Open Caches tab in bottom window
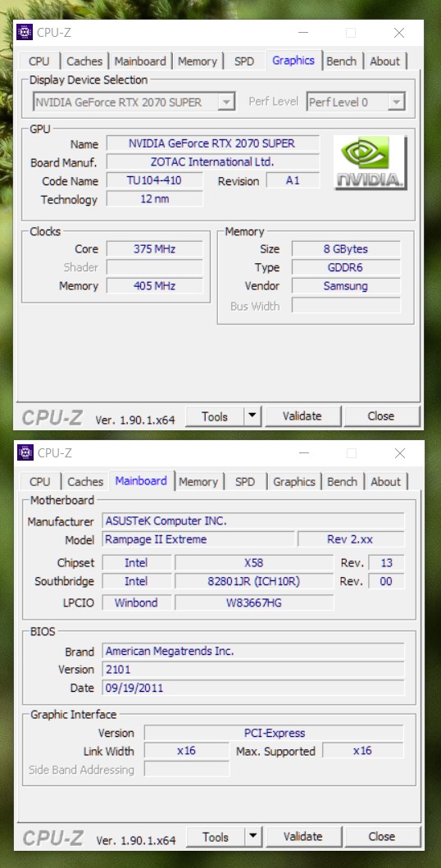The width and height of the screenshot is (441, 868). 85,482
